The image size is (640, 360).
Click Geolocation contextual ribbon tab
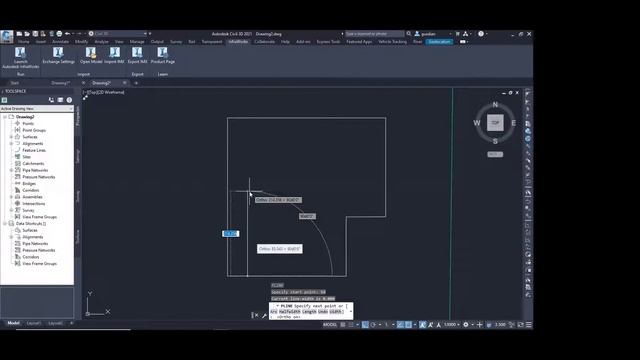tap(439, 42)
